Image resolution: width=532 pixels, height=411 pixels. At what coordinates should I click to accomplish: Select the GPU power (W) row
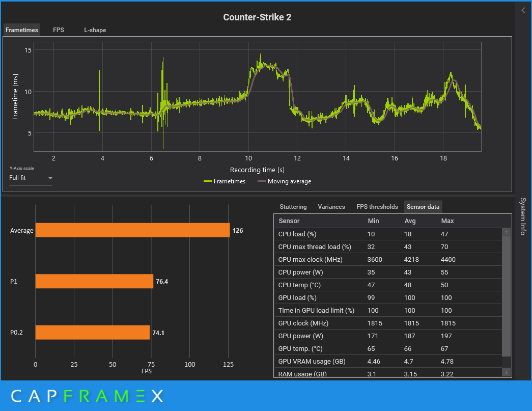[x=388, y=336]
